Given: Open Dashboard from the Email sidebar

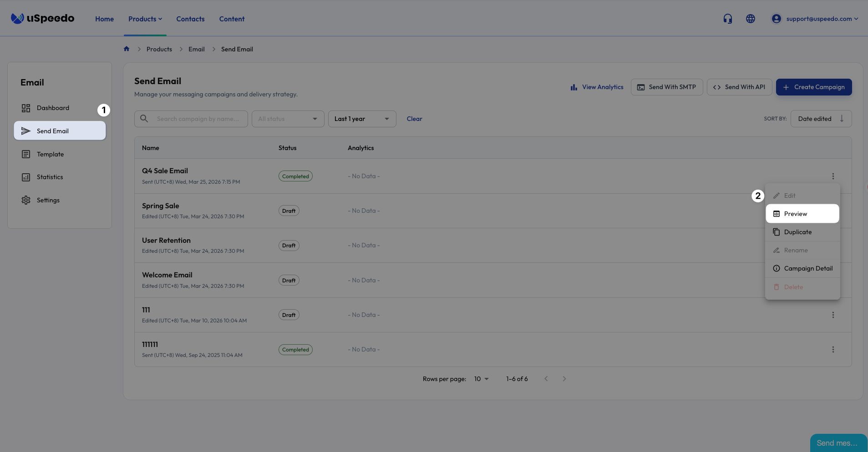Looking at the screenshot, I should point(53,108).
